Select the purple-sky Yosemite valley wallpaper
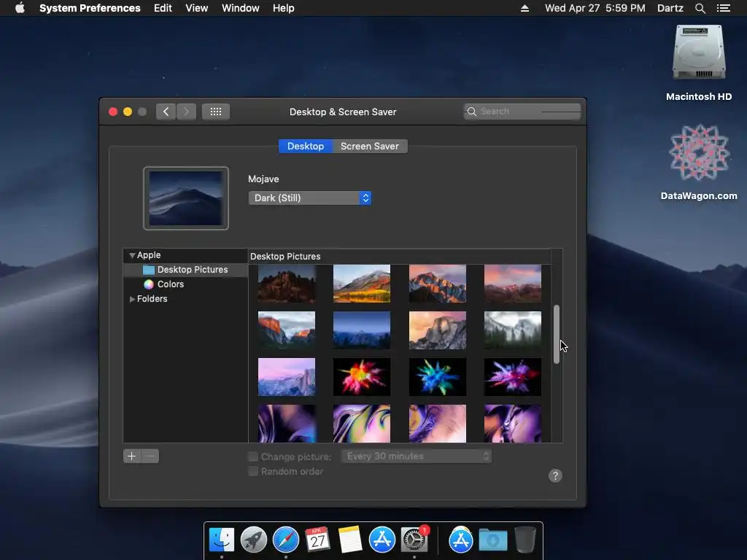747x560 pixels. pyautogui.click(x=286, y=377)
